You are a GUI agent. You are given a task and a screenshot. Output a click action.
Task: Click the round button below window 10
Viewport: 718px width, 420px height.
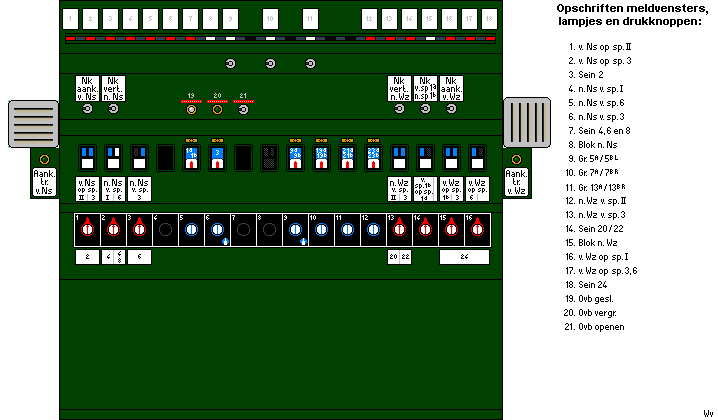(x=270, y=63)
